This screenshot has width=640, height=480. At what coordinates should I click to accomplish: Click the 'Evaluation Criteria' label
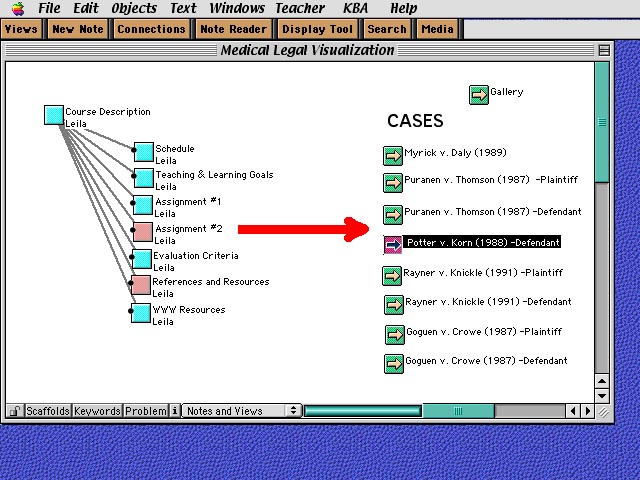click(x=196, y=256)
